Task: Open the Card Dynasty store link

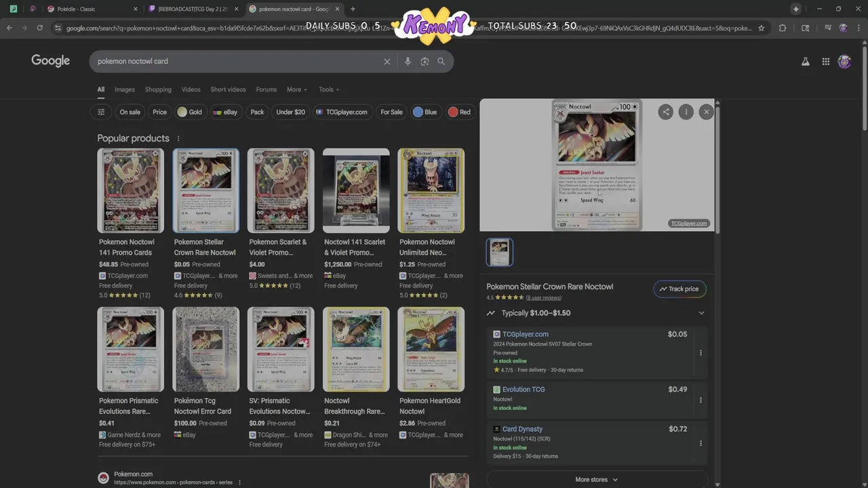Action: coord(522,429)
